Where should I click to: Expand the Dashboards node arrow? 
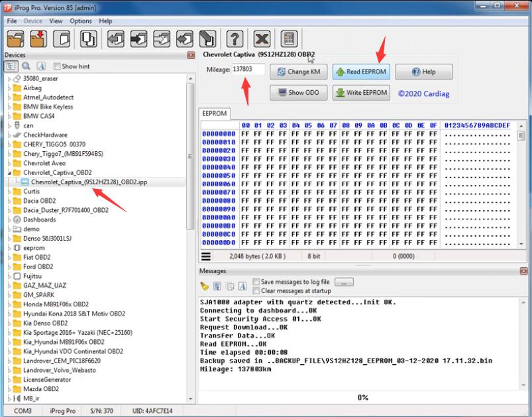pos(9,219)
